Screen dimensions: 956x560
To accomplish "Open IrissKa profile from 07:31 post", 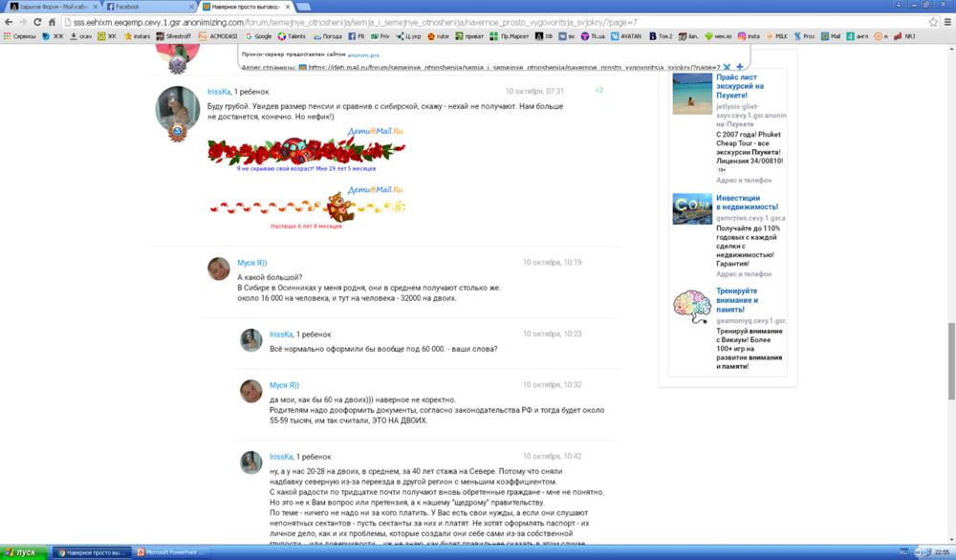I will [x=219, y=92].
